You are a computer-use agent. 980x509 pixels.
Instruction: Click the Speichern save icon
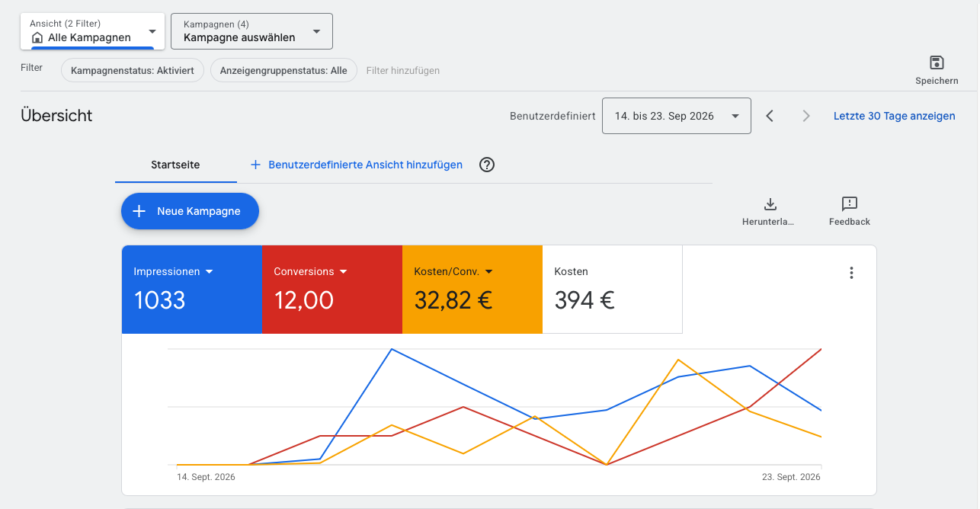[937, 62]
